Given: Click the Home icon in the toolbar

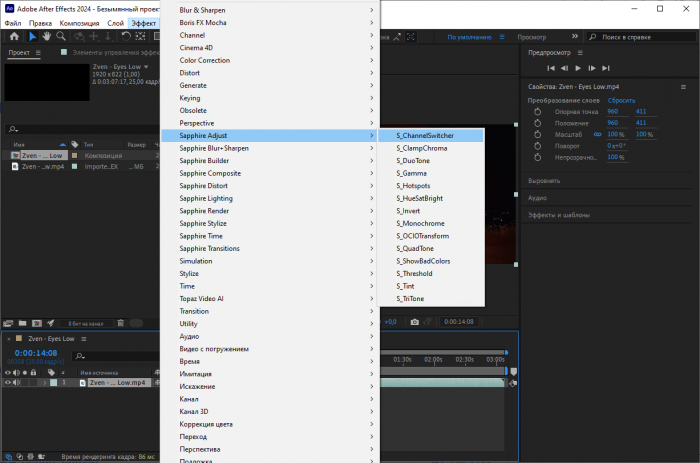Looking at the screenshot, I should [14, 37].
